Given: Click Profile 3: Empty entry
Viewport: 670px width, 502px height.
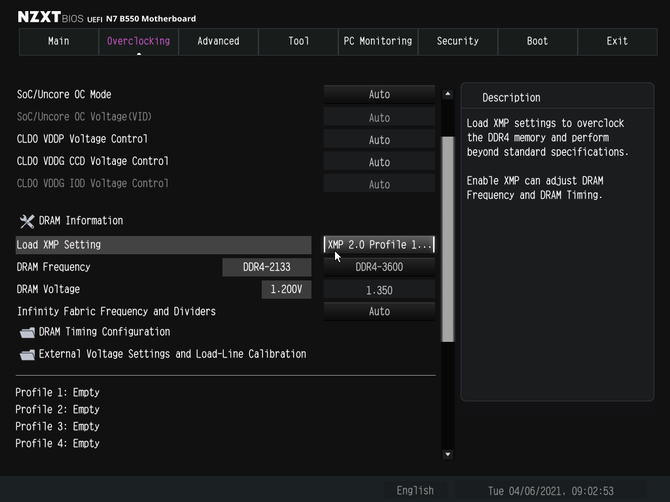Looking at the screenshot, I should [57, 426].
